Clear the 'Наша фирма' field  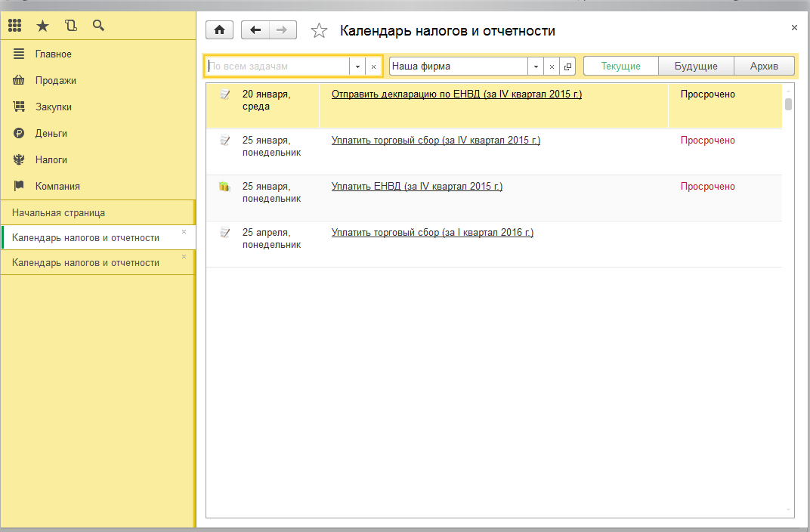[552, 66]
